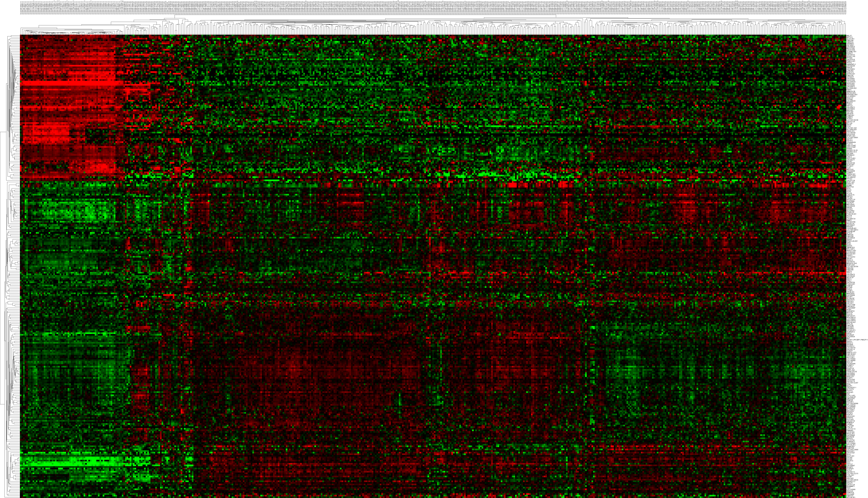Click the ZFAS1 row label
The image size is (868, 498).
pyautogui.click(x=849, y=244)
